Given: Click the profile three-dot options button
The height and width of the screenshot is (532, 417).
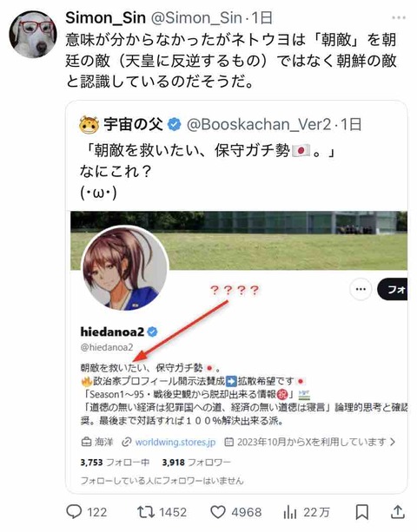Looking at the screenshot, I should (x=361, y=289).
